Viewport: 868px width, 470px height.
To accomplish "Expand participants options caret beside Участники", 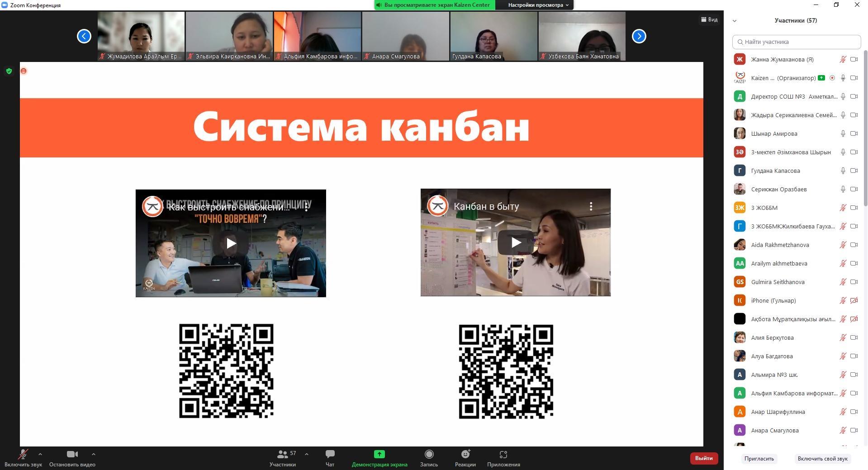I will 307,454.
